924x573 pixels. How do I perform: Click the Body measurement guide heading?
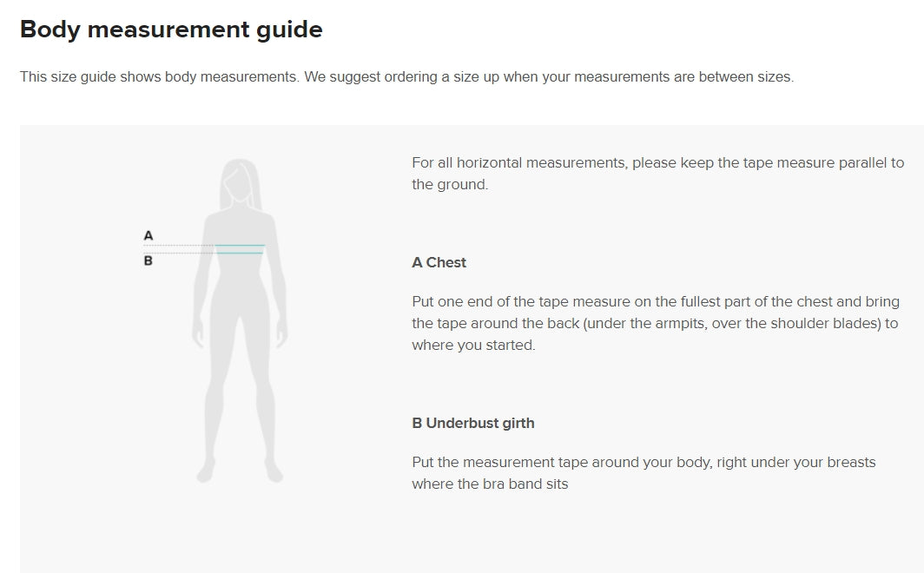pos(171,30)
